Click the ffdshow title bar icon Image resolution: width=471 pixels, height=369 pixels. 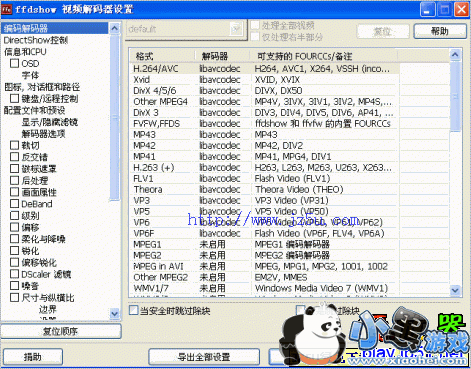(x=6, y=9)
